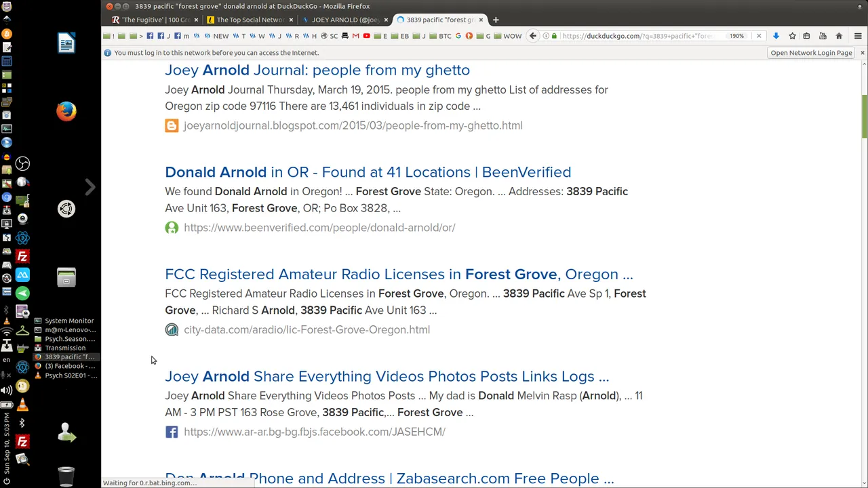Screen dimensions: 868x488
Task: Switch to '(3) Facebook' window in task list
Action: pos(66,366)
